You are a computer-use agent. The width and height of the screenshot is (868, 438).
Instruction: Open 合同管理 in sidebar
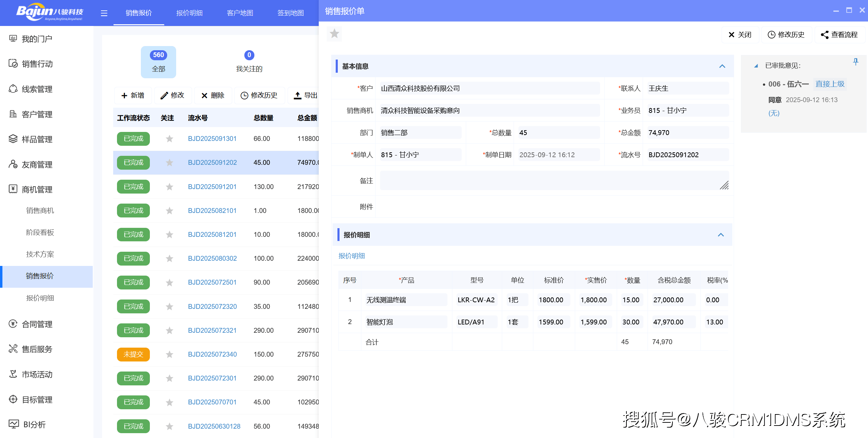(x=37, y=324)
